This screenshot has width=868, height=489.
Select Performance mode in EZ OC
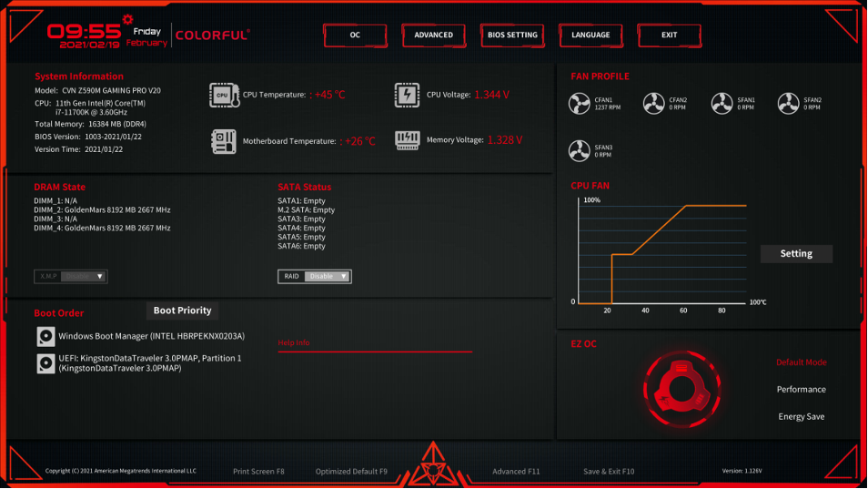[x=801, y=390]
